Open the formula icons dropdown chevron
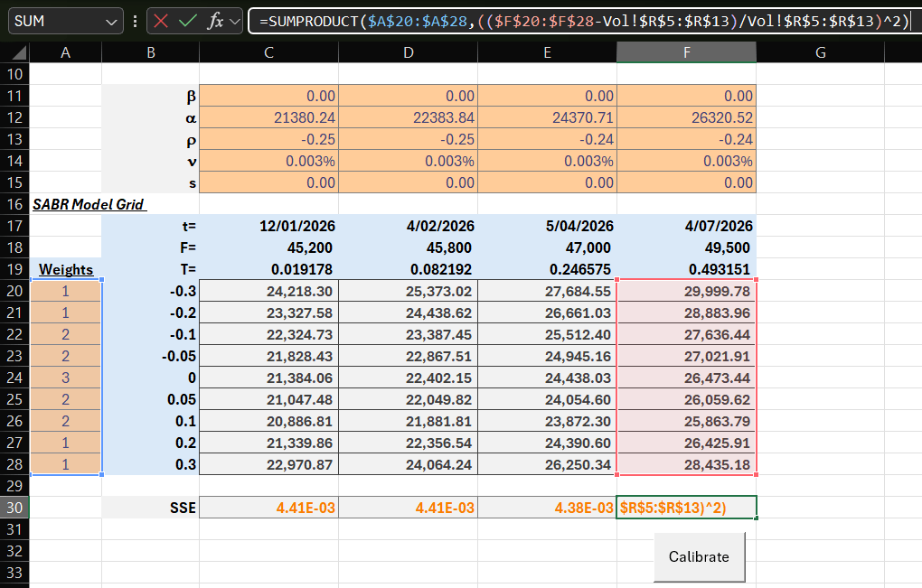 235,21
